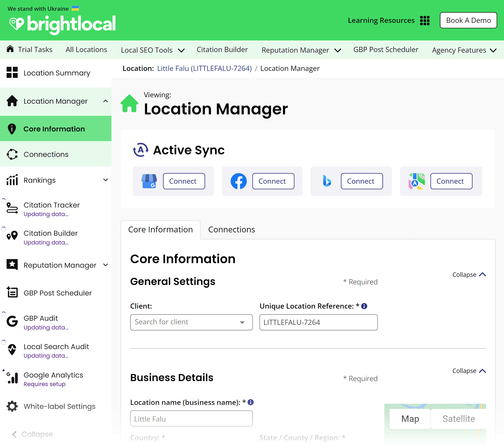Click the Location Summary grid icon
Screen dimensions: 504x448
12,73
